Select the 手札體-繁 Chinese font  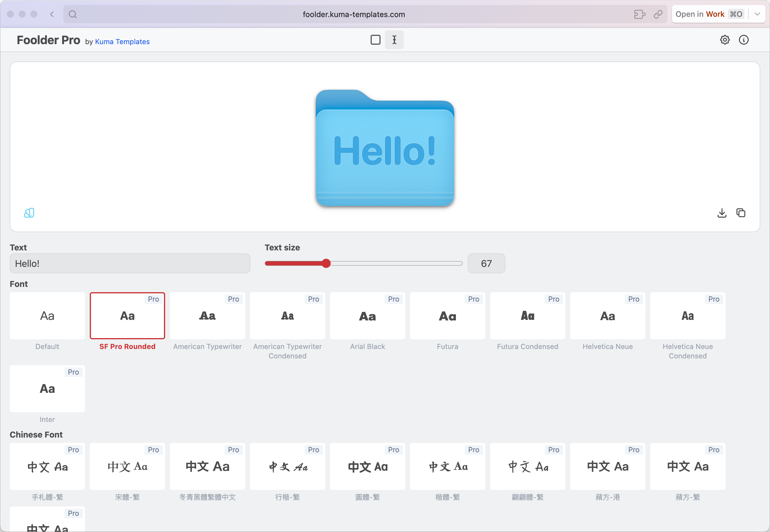(47, 466)
